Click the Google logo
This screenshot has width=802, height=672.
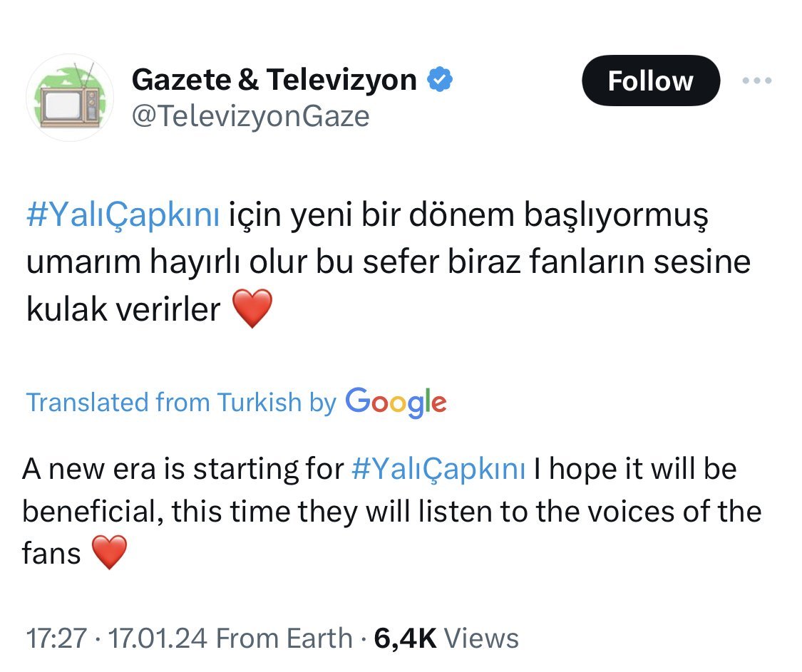click(396, 403)
